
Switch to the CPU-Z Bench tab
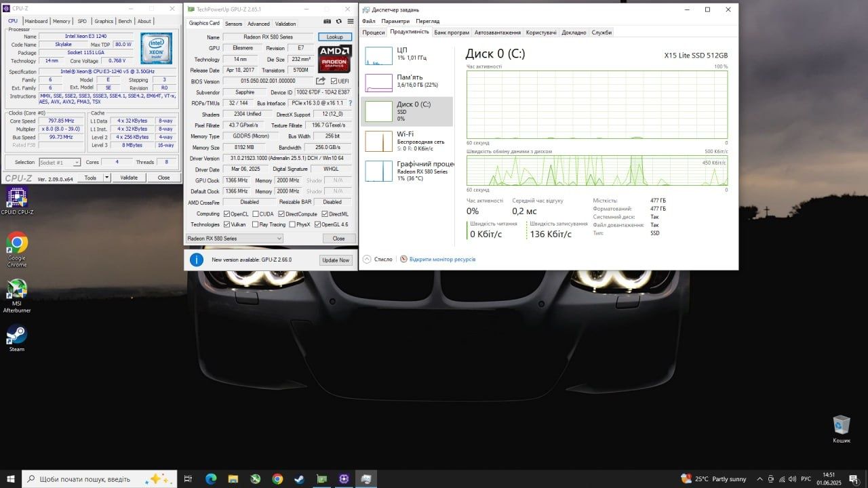pyautogui.click(x=125, y=21)
